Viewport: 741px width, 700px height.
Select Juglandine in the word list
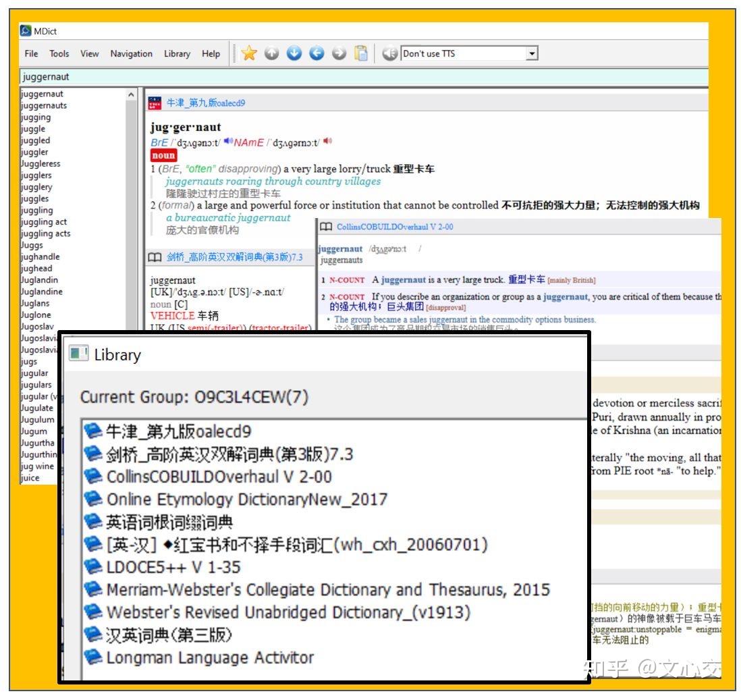coord(42,292)
